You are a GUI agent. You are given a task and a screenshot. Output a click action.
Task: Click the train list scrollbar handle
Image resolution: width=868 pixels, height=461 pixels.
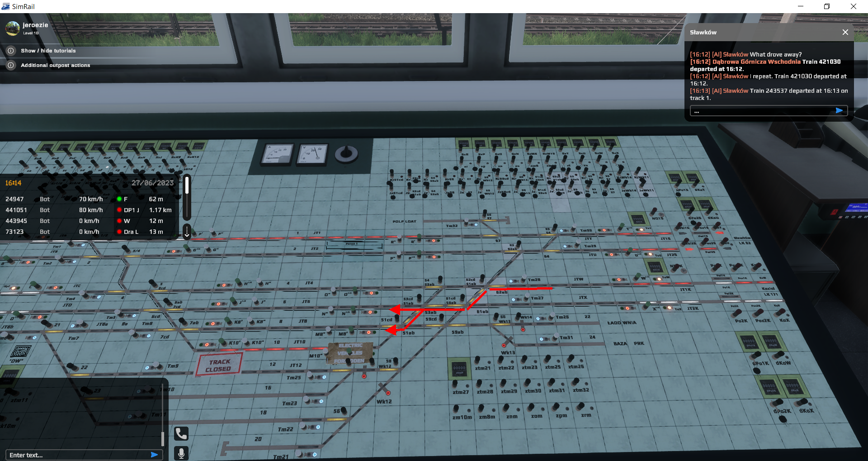tap(187, 185)
